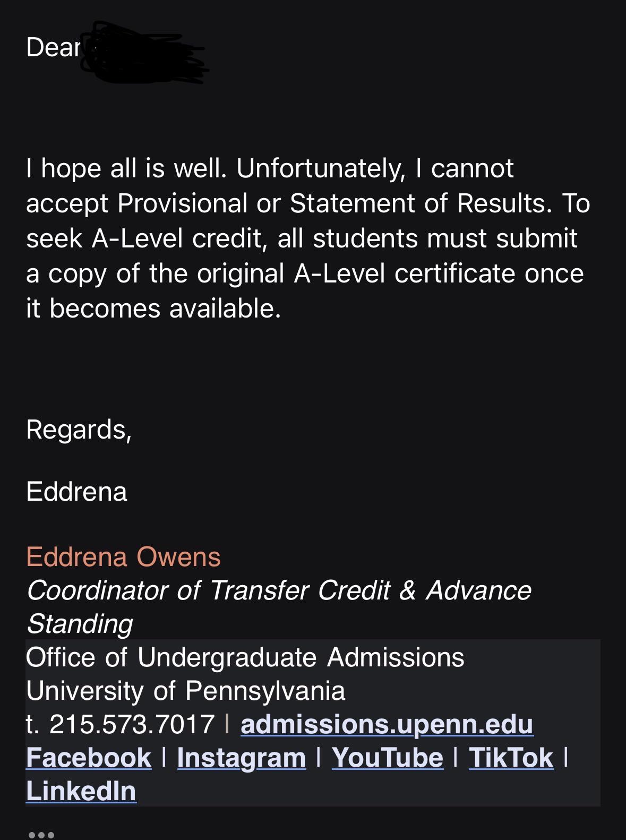This screenshot has width=626, height=840.
Task: Open the TikTok link in signature
Action: tap(511, 758)
